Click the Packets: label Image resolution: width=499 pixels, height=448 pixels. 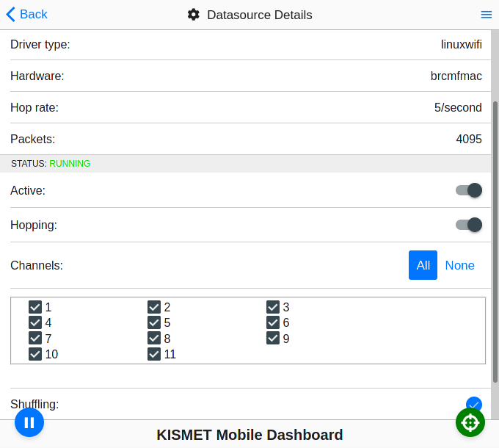tap(33, 139)
